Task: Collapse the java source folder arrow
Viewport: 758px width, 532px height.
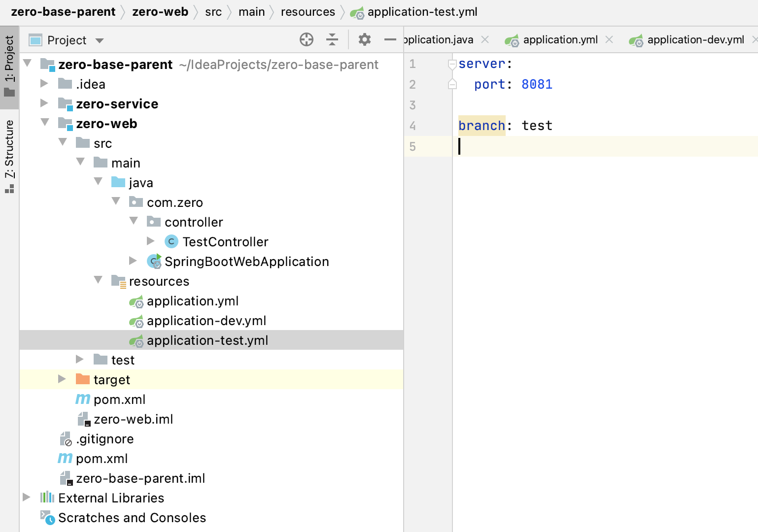Action: (98, 182)
